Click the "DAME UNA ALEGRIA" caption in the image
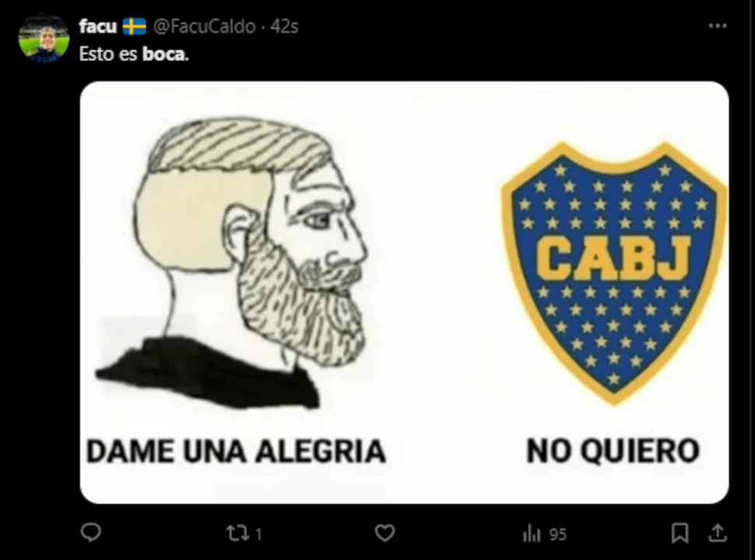 (236, 451)
